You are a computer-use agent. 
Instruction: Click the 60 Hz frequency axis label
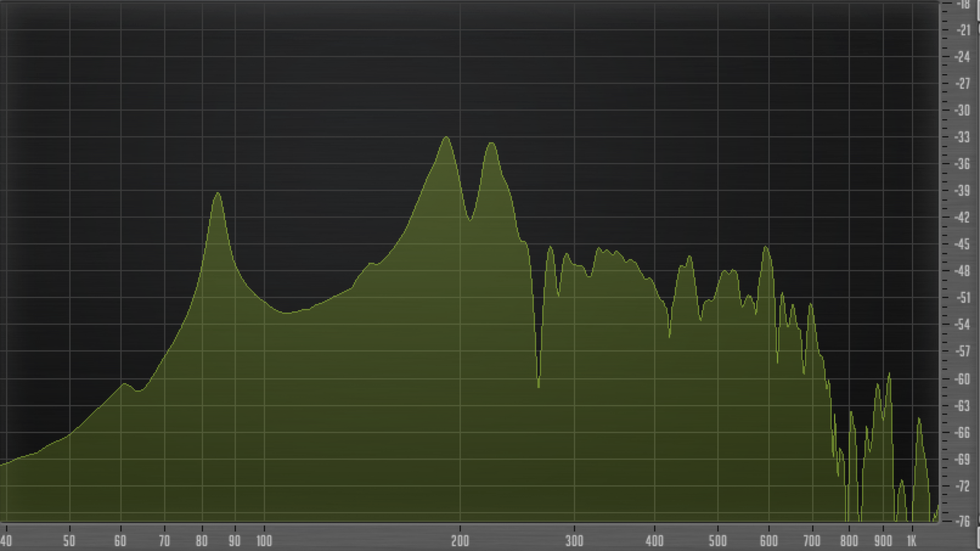tap(120, 541)
